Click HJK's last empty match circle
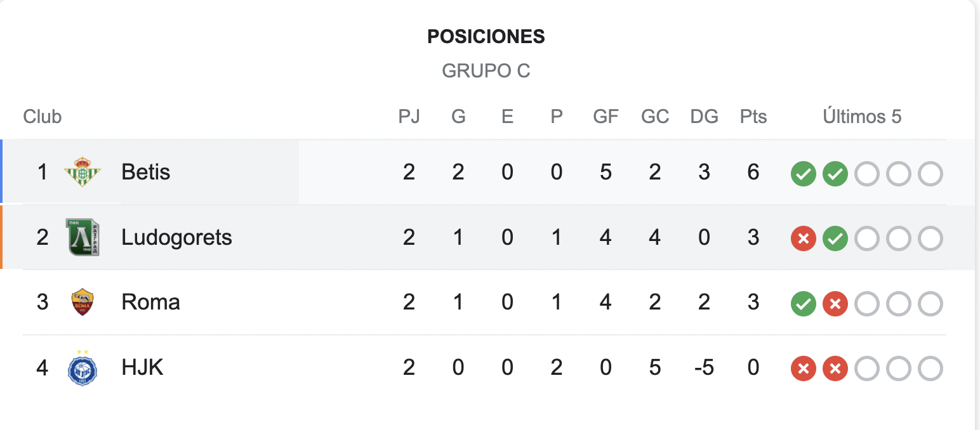The height and width of the screenshot is (430, 980). (930, 368)
